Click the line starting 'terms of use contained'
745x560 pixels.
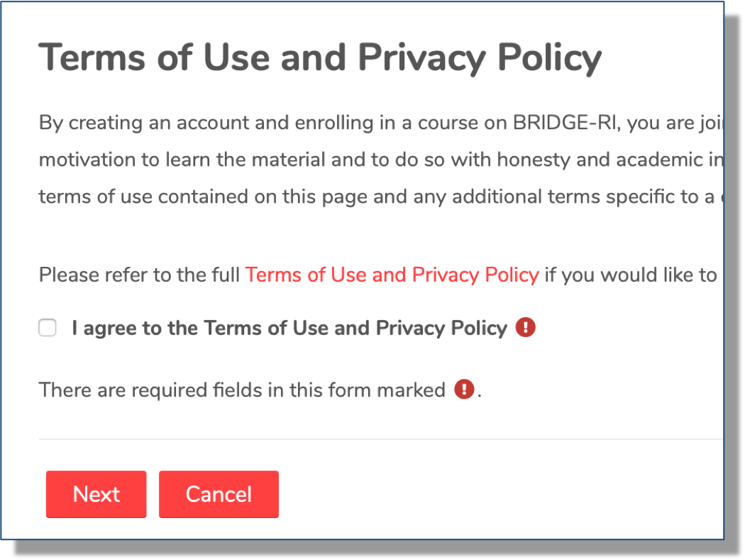coord(381,197)
